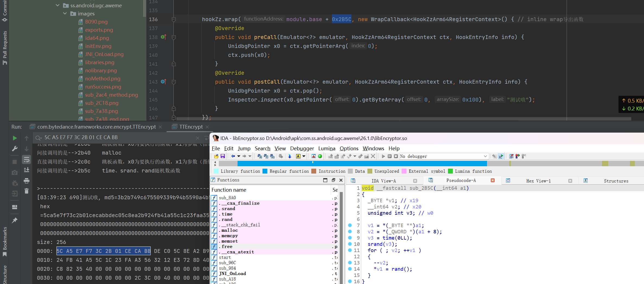The width and height of the screenshot is (644, 284).
Task: Open run configuration wrench icon in Run panel
Action: click(x=15, y=149)
